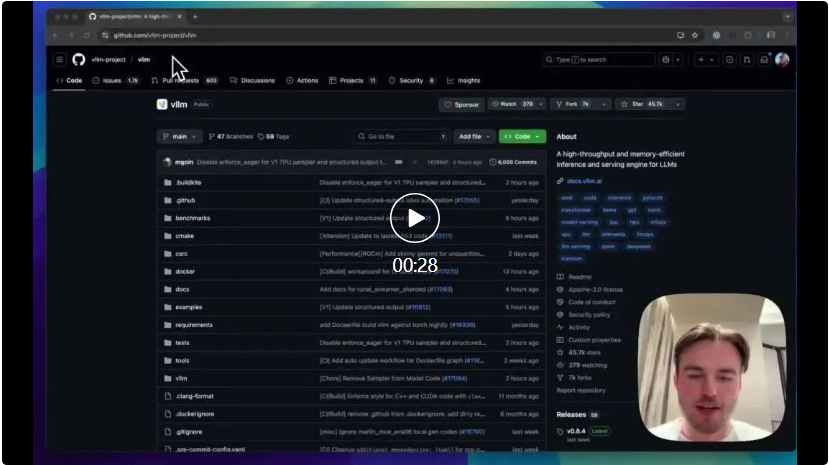Image resolution: width=829 pixels, height=465 pixels.
Task: Open mgoin author link in latest commit
Action: click(184, 162)
